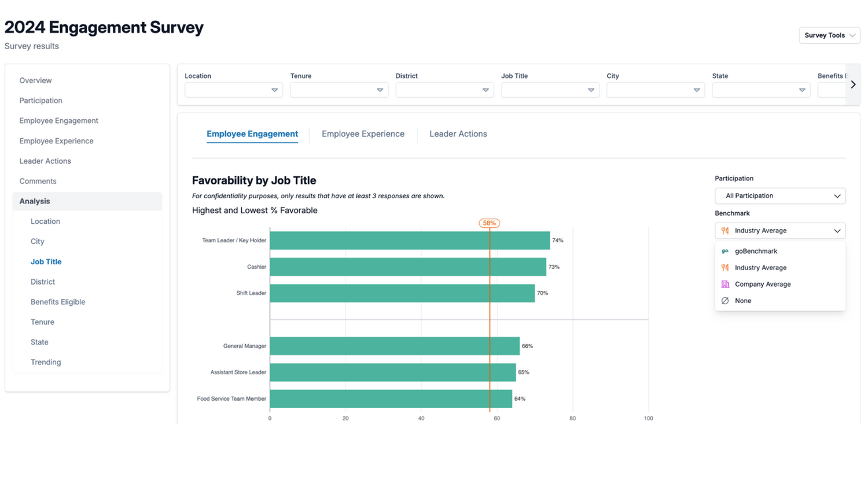This screenshot has height=488, width=868.
Task: Click the right arrow to reveal more filters
Action: pos(853,84)
